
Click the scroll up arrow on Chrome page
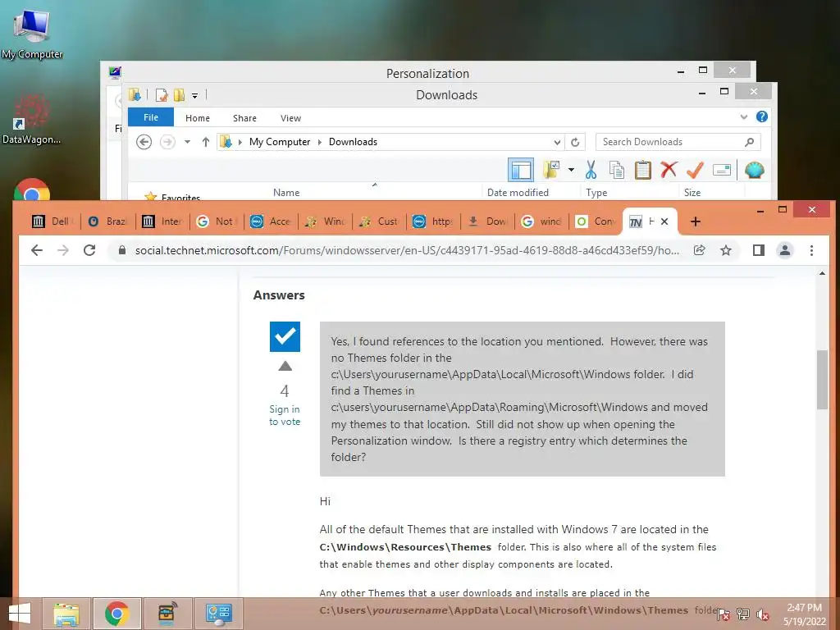[822, 274]
